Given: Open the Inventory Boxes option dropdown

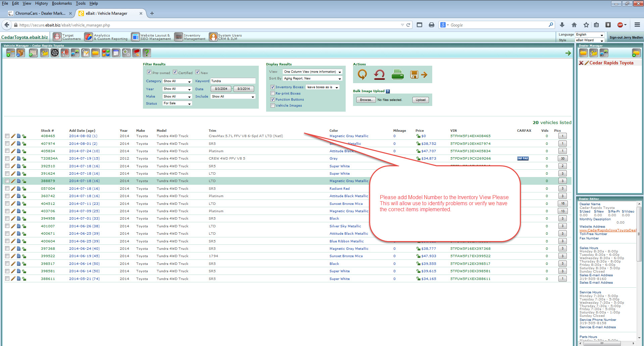Looking at the screenshot, I should pos(323,87).
